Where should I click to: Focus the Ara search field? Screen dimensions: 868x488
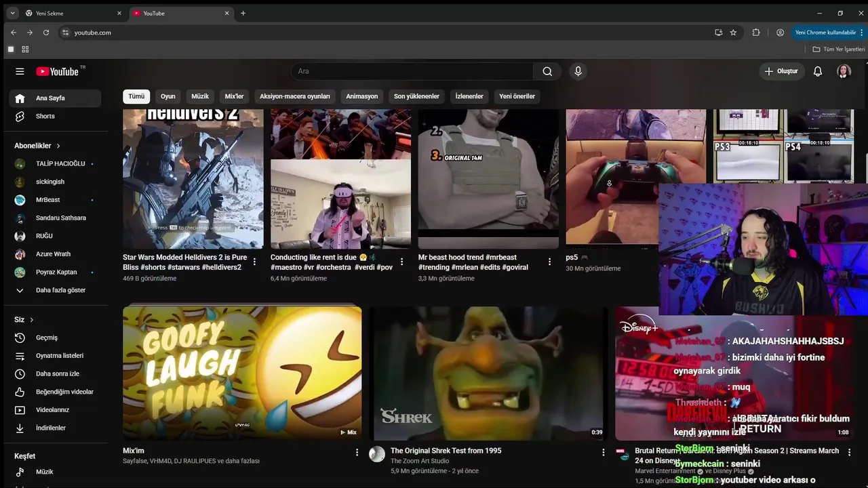point(412,71)
